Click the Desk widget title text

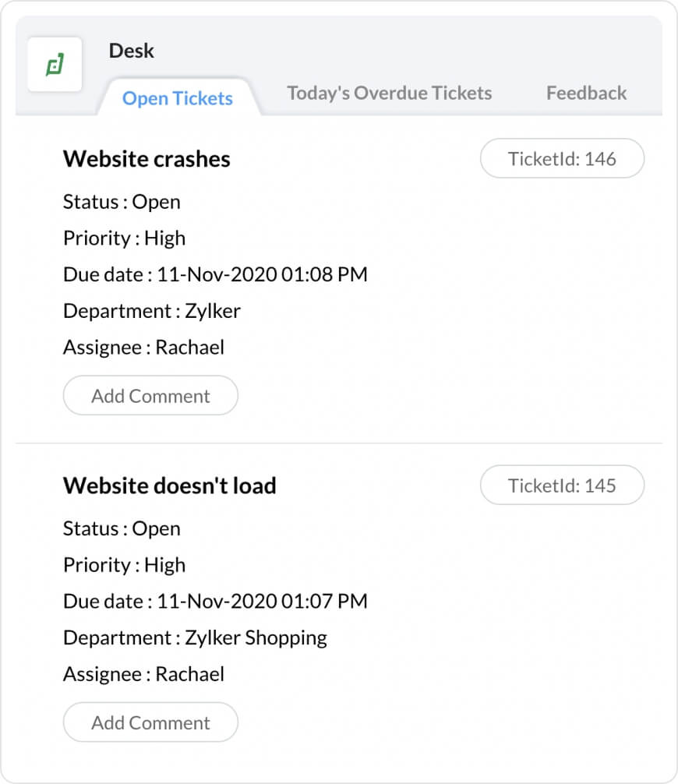tap(132, 51)
